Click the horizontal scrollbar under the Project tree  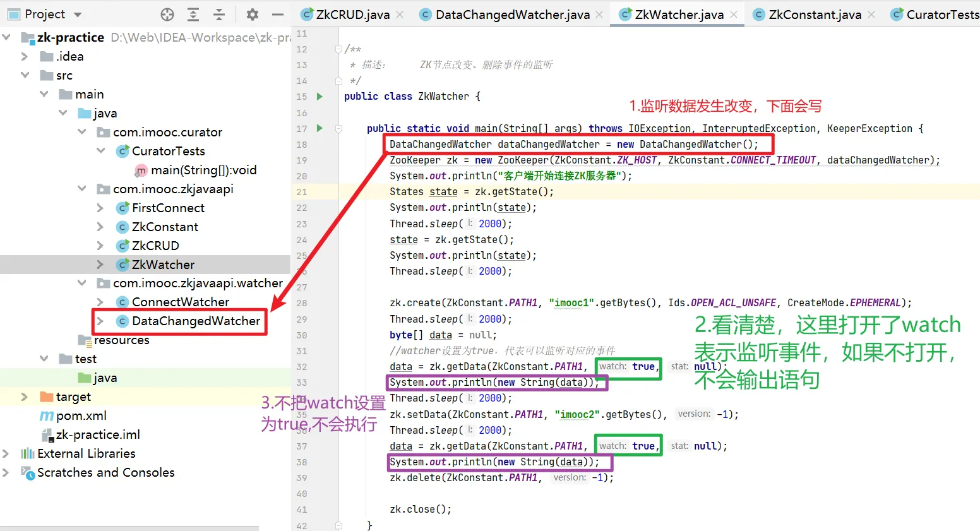click(129, 528)
